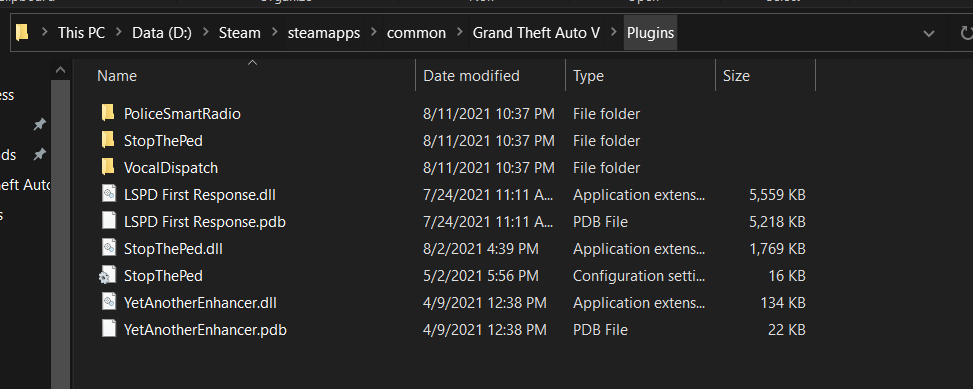
Task: Expand the chevron after Grand Theft Auto V
Action: click(x=613, y=33)
